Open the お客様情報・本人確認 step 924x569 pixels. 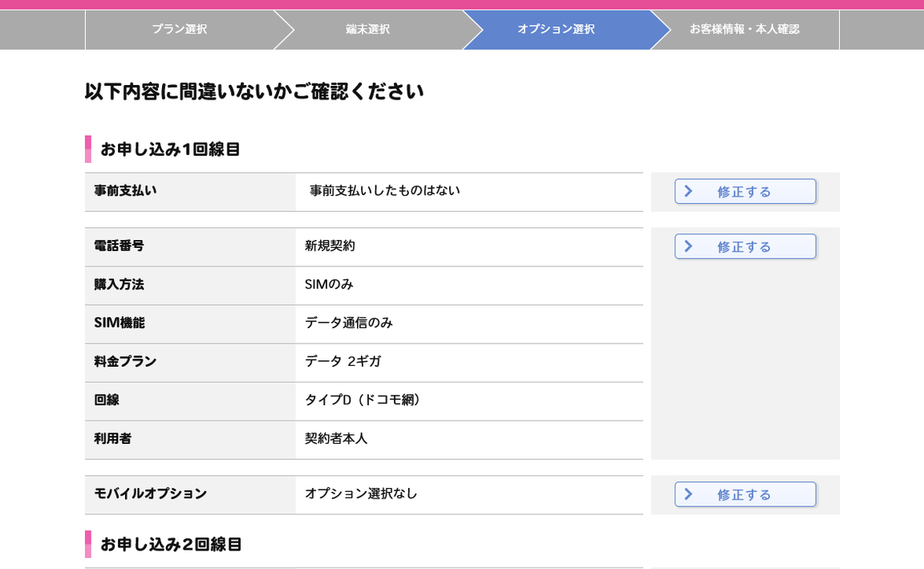(744, 30)
